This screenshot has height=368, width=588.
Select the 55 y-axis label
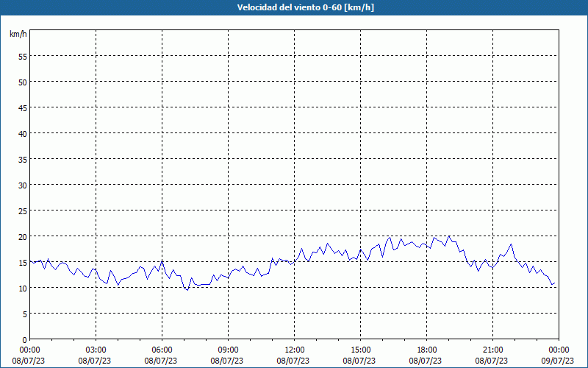click(x=23, y=57)
